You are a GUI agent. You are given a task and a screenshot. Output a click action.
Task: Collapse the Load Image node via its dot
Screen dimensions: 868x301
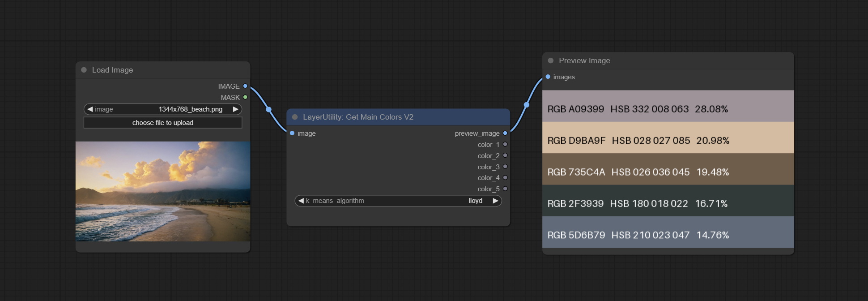pos(84,70)
